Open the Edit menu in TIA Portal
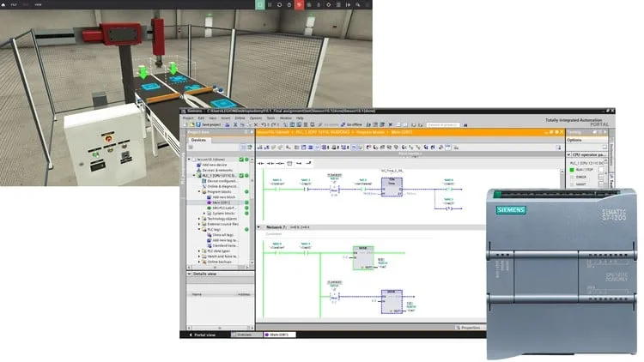Screen dimensions: 644x362 pos(201,118)
